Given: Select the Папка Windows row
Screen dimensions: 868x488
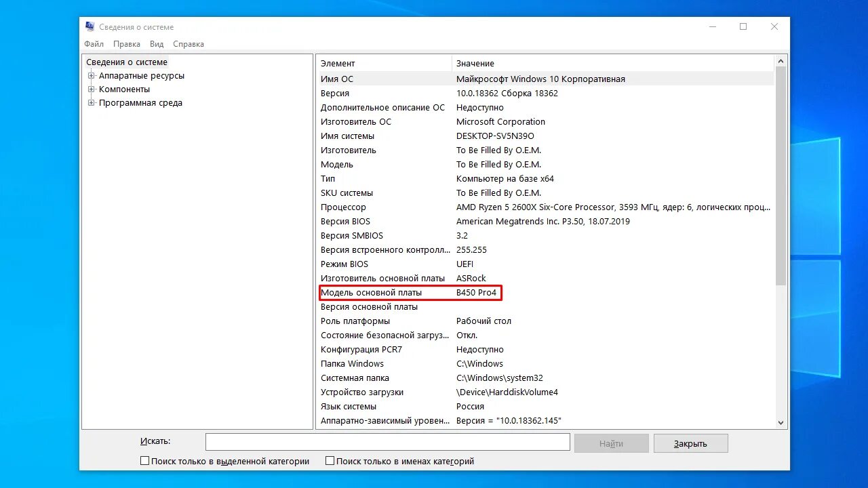Looking at the screenshot, I should click(545, 363).
